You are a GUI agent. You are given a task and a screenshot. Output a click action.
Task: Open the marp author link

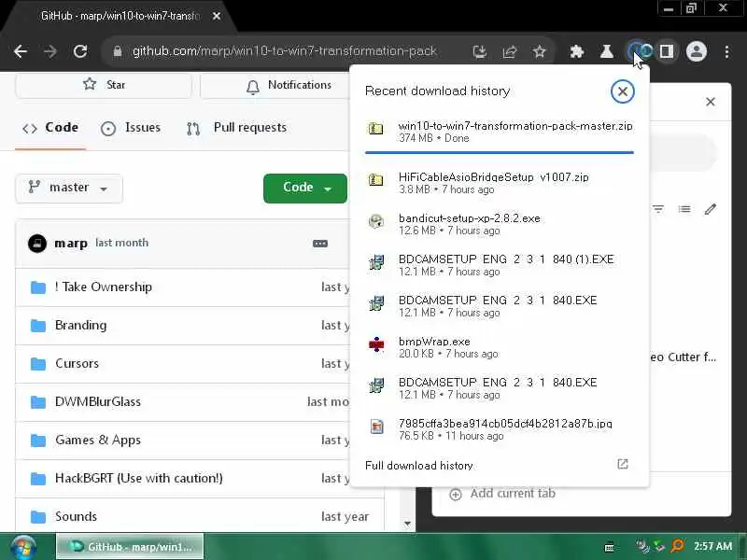coord(71,244)
